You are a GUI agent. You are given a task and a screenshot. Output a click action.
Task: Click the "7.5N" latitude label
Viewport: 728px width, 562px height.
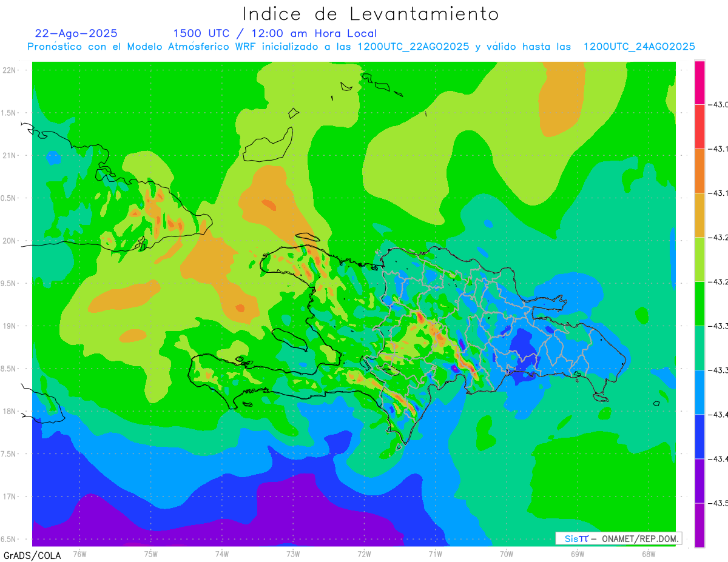point(9,454)
